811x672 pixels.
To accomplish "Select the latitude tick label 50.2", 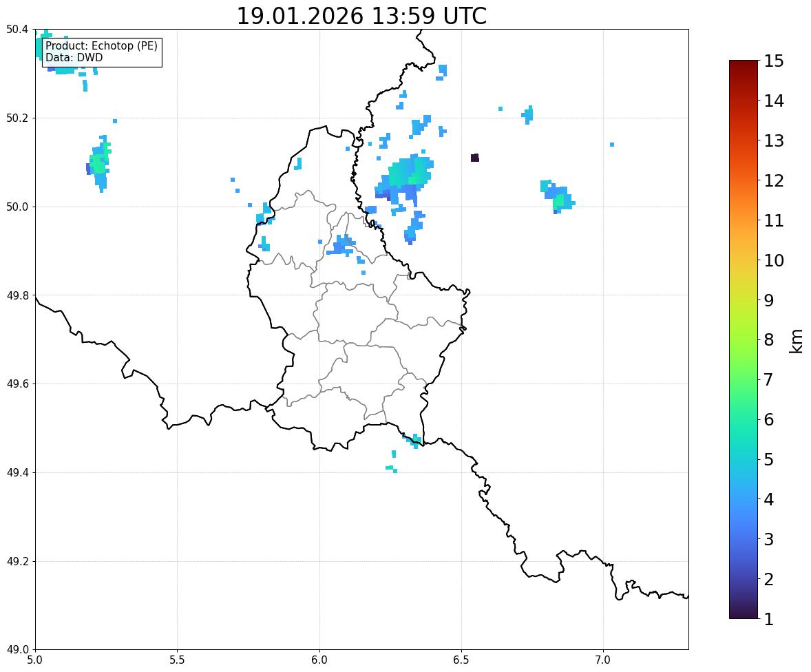I will (x=17, y=118).
